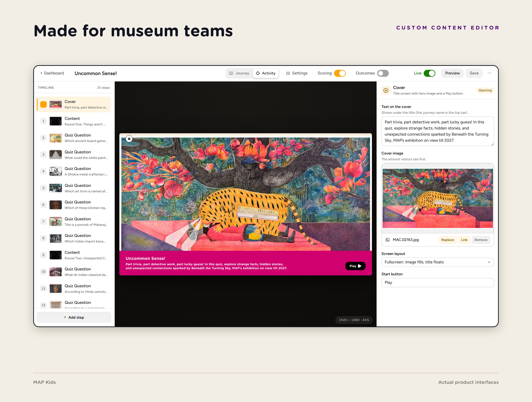Click the Opening badge
This screenshot has width=532, height=402.
point(485,91)
